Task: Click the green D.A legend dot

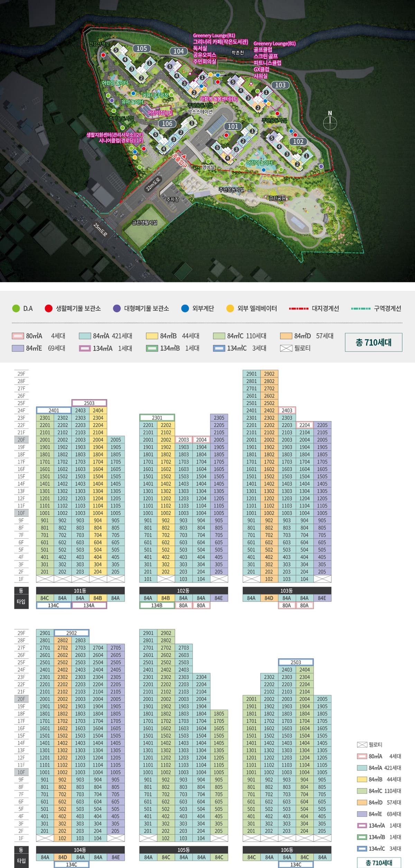Action: [x=16, y=308]
